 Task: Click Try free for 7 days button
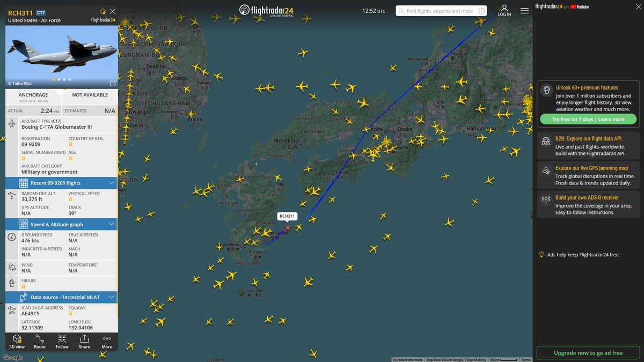pyautogui.click(x=588, y=119)
